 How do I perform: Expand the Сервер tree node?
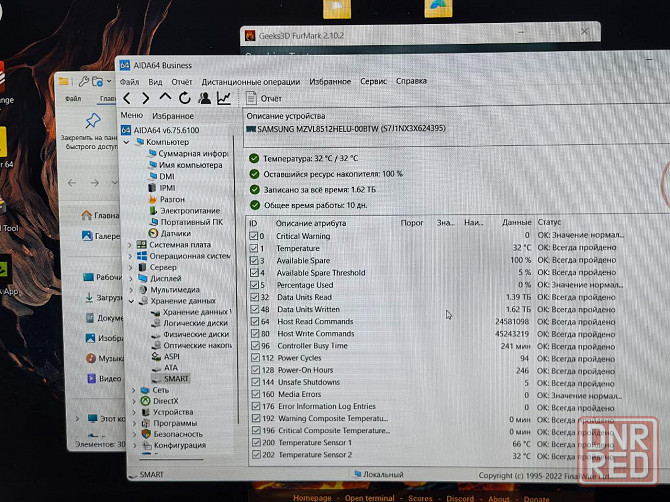(x=130, y=267)
